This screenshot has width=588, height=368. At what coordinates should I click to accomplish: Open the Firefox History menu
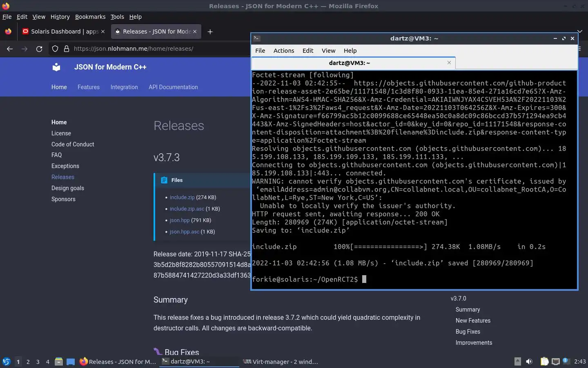pos(60,17)
